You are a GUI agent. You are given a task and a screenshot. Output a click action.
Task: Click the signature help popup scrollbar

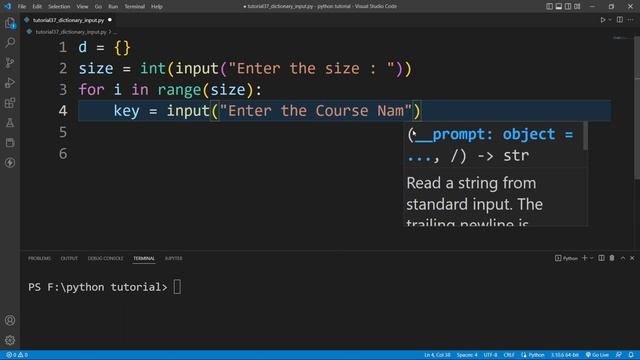click(585, 136)
